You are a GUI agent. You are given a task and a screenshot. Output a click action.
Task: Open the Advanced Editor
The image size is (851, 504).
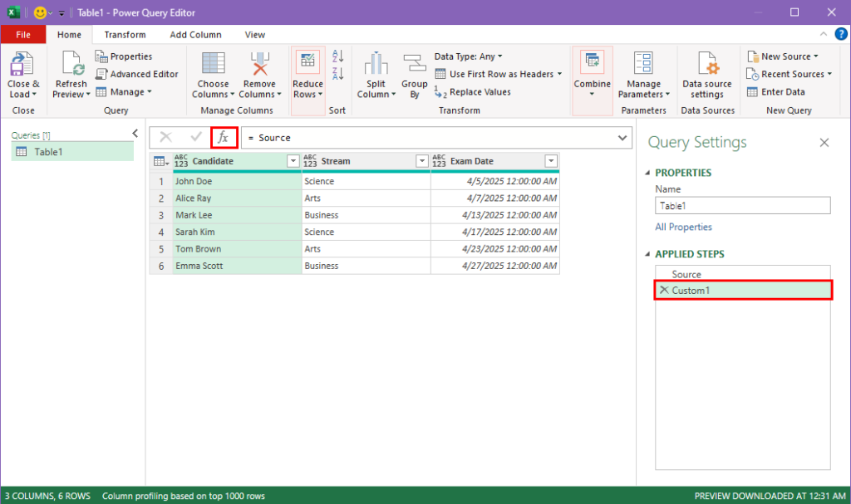coord(137,75)
